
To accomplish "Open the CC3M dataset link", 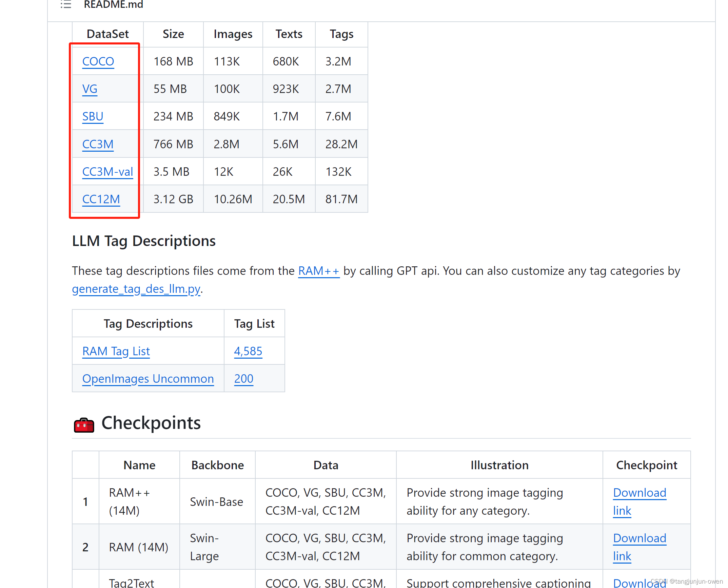I will point(98,144).
